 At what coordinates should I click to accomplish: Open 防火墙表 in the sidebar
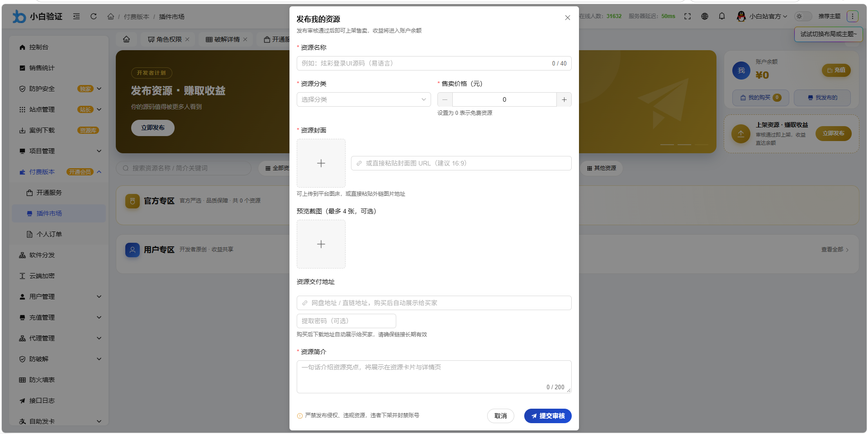[59, 380]
